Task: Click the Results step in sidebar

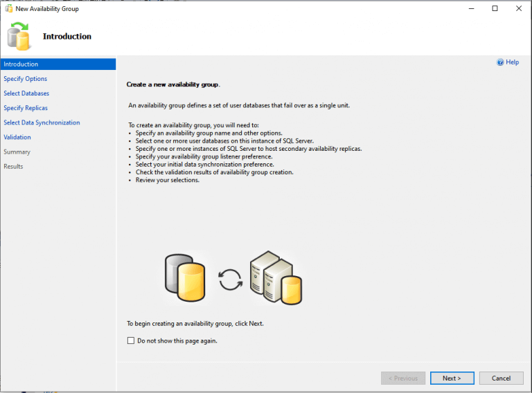Action: click(x=13, y=166)
